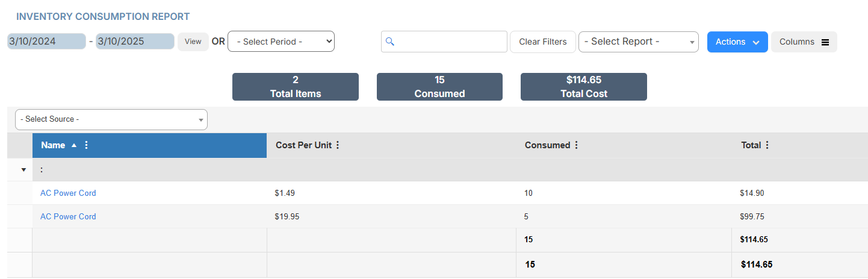Open the Select Report dropdown
868x279 pixels.
(639, 42)
